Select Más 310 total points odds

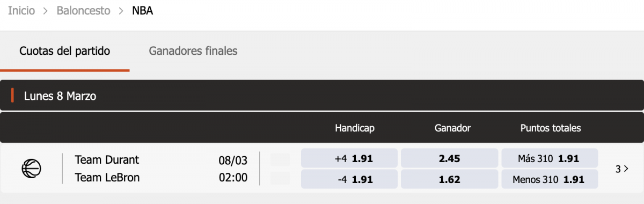550,159
